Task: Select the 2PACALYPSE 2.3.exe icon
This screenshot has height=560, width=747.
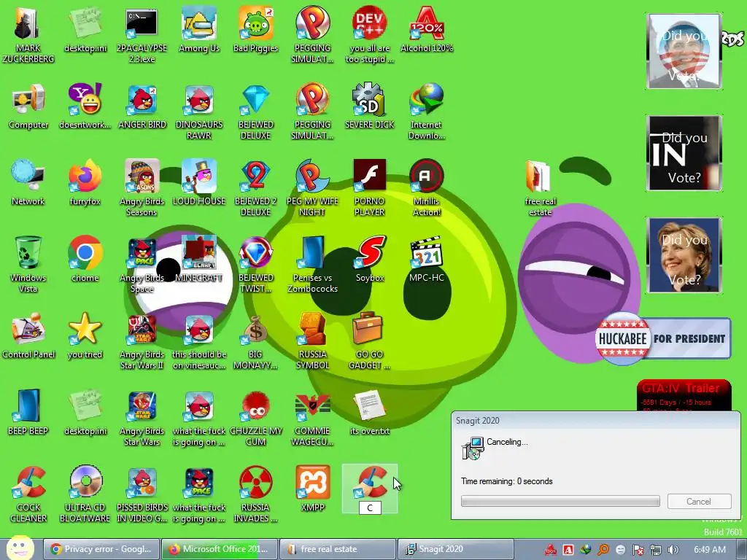Action: [x=142, y=34]
